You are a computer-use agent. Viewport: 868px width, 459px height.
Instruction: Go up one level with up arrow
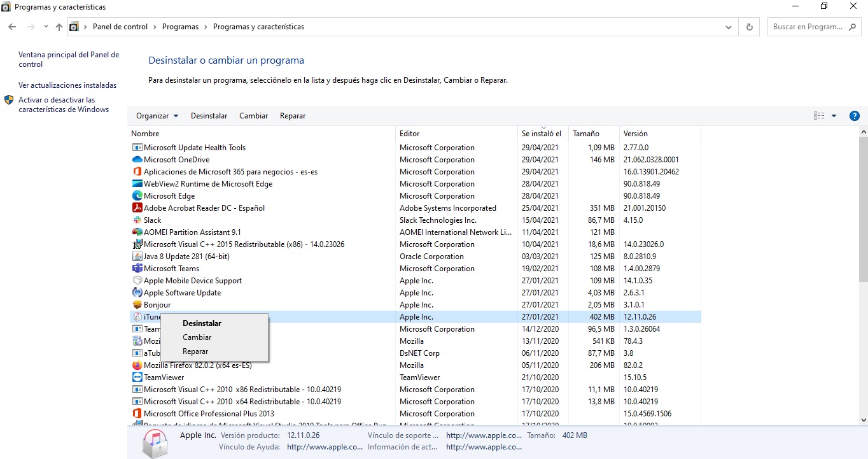pos(59,27)
